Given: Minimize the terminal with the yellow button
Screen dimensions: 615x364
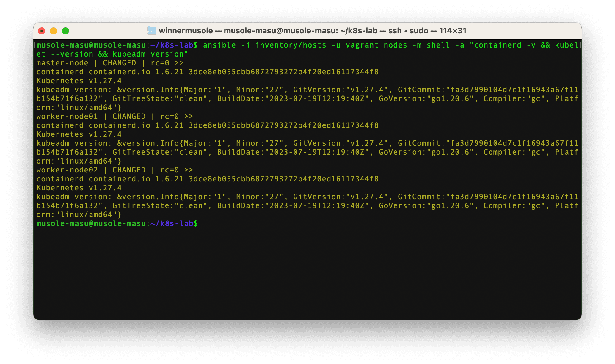Looking at the screenshot, I should click(x=54, y=31).
